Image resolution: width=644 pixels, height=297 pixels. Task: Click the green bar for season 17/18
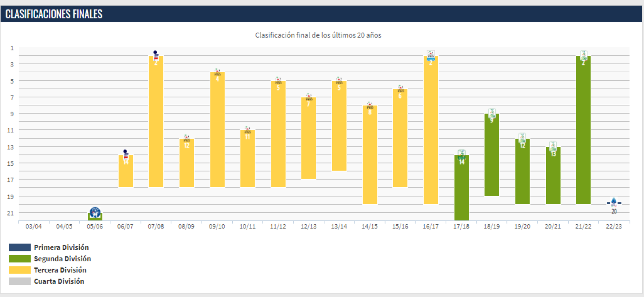pos(461,188)
